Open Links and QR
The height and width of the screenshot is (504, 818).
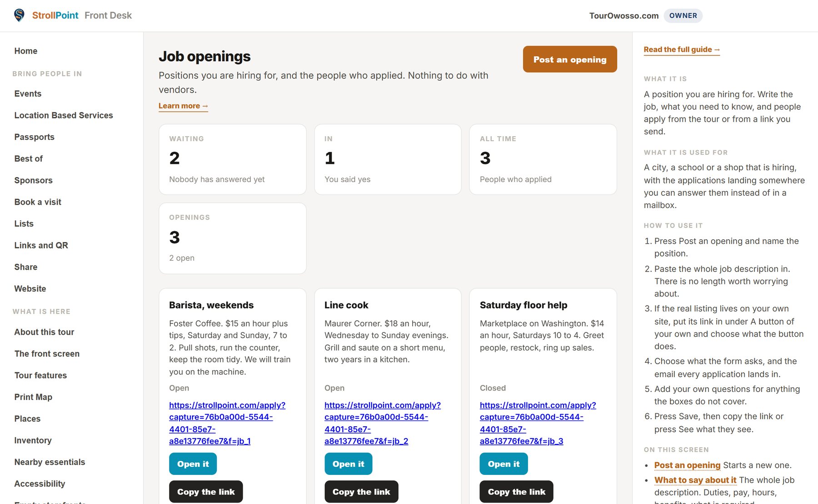tap(41, 245)
